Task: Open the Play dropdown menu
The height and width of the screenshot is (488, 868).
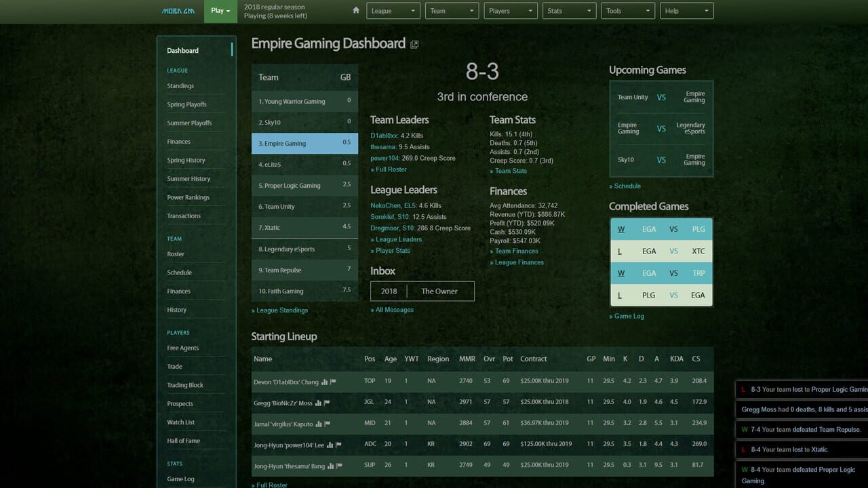Action: click(x=220, y=11)
